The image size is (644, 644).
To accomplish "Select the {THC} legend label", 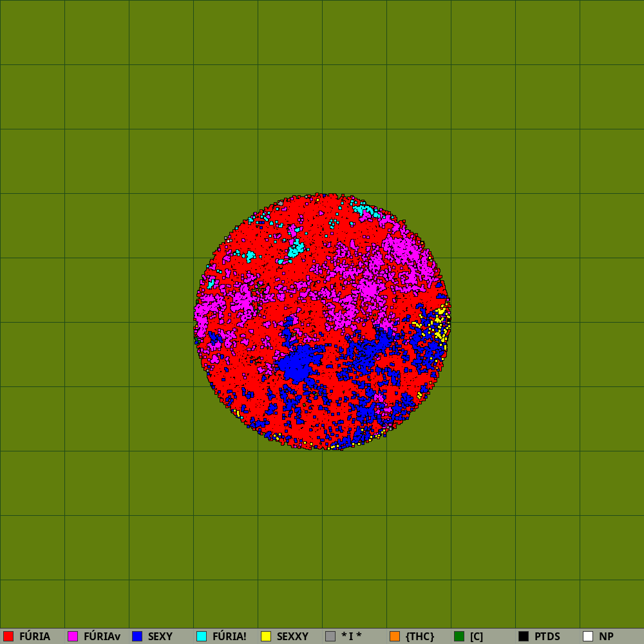I will 420,636.
